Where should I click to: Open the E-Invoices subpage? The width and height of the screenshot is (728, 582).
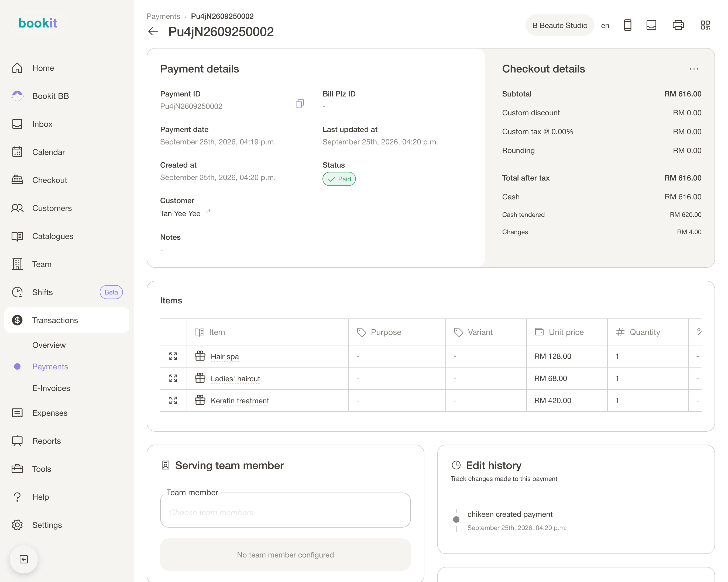click(x=51, y=388)
